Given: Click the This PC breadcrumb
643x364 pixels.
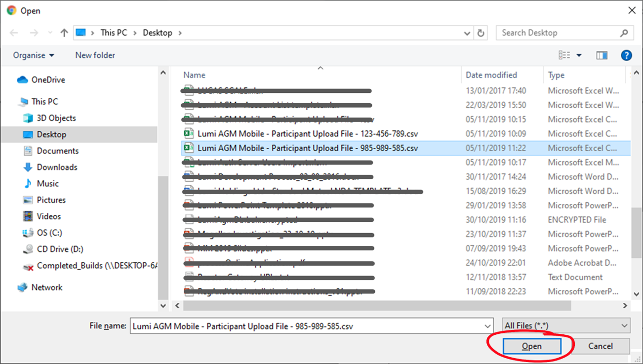Looking at the screenshot, I should pos(114,33).
